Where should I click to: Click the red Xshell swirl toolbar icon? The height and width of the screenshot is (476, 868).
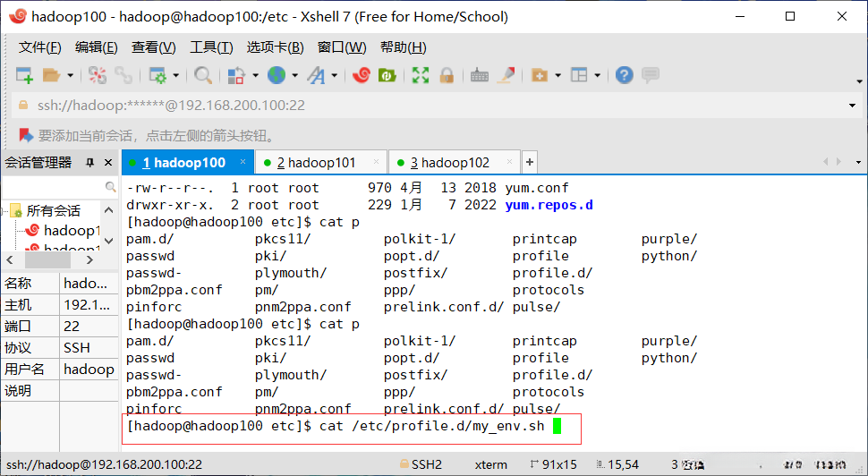pyautogui.click(x=361, y=75)
